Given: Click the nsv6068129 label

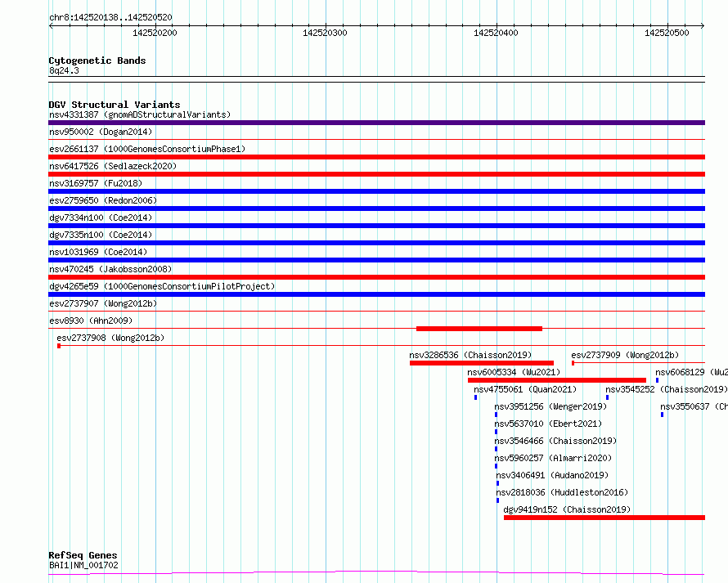Looking at the screenshot, I should [x=691, y=372].
